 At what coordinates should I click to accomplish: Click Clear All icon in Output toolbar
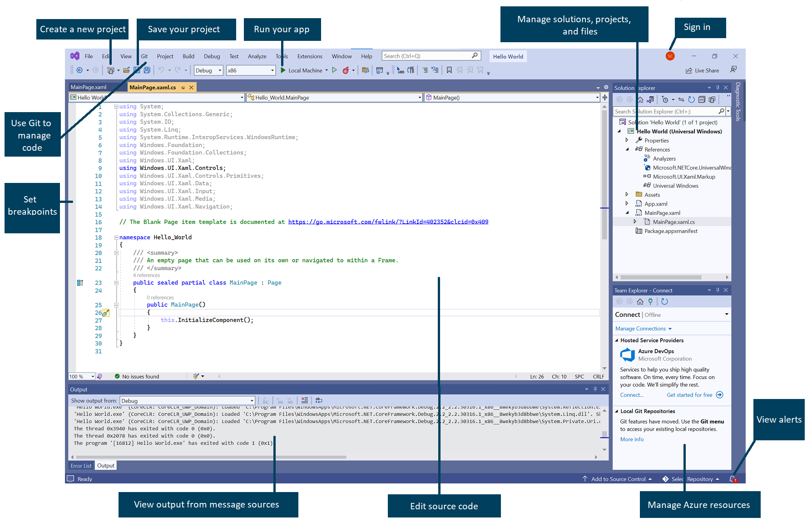(304, 400)
